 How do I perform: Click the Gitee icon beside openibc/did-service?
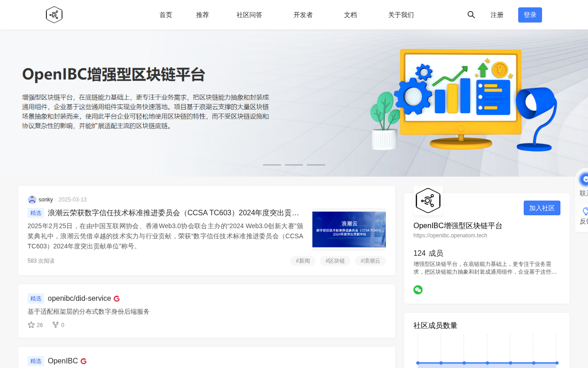[117, 299]
